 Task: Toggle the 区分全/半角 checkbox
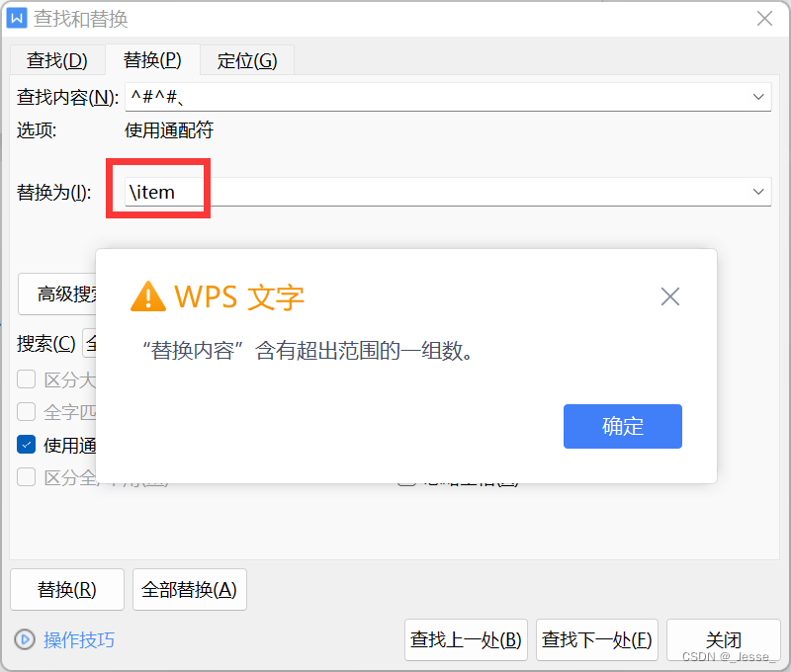click(x=27, y=477)
